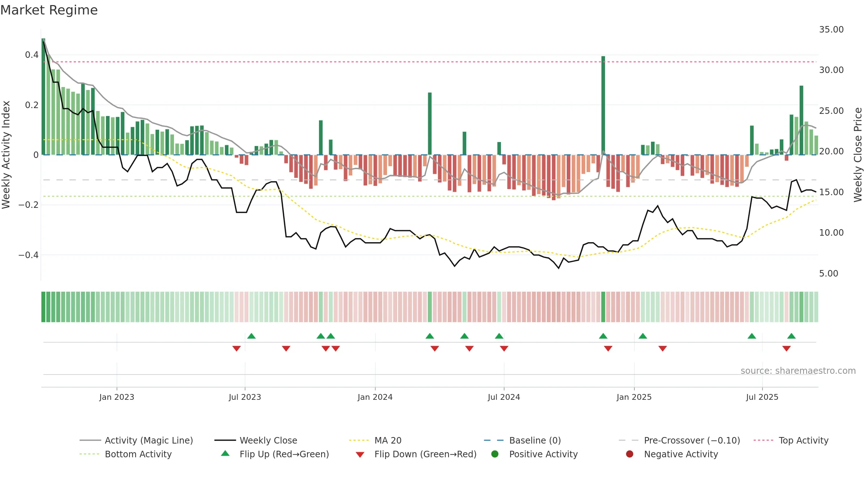
Task: Click the Activity (Magic Line) legend entry
Action: coord(136,440)
